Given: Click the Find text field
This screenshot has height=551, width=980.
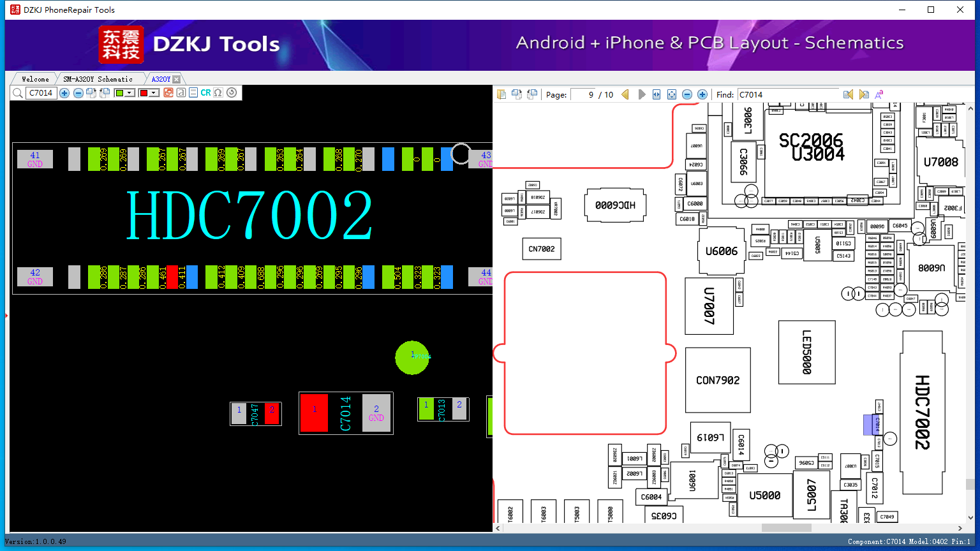Looking at the screenshot, I should pyautogui.click(x=788, y=94).
